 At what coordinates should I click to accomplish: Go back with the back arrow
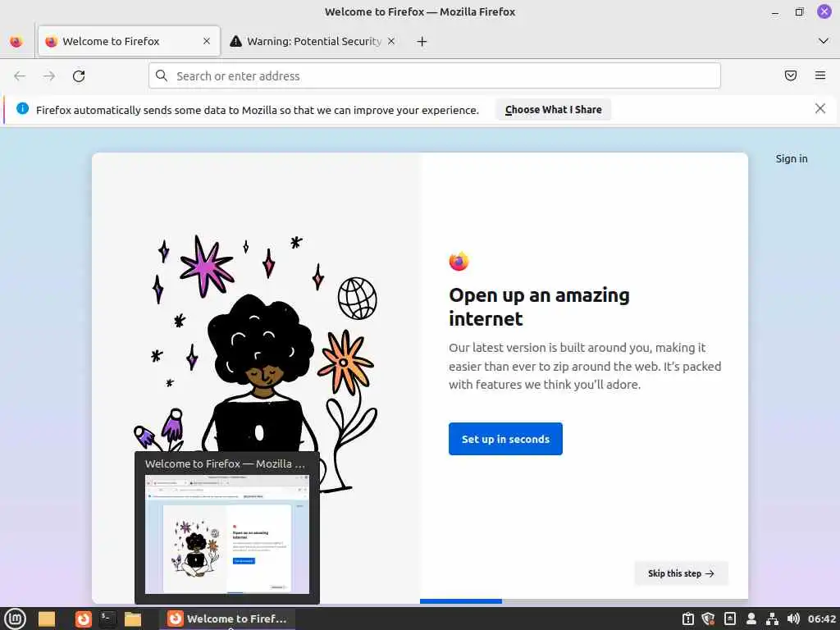pos(20,76)
